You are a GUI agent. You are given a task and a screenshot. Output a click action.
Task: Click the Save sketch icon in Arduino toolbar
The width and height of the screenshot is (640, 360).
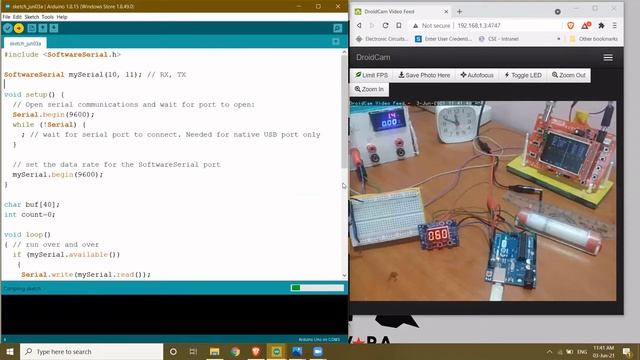tap(53, 28)
